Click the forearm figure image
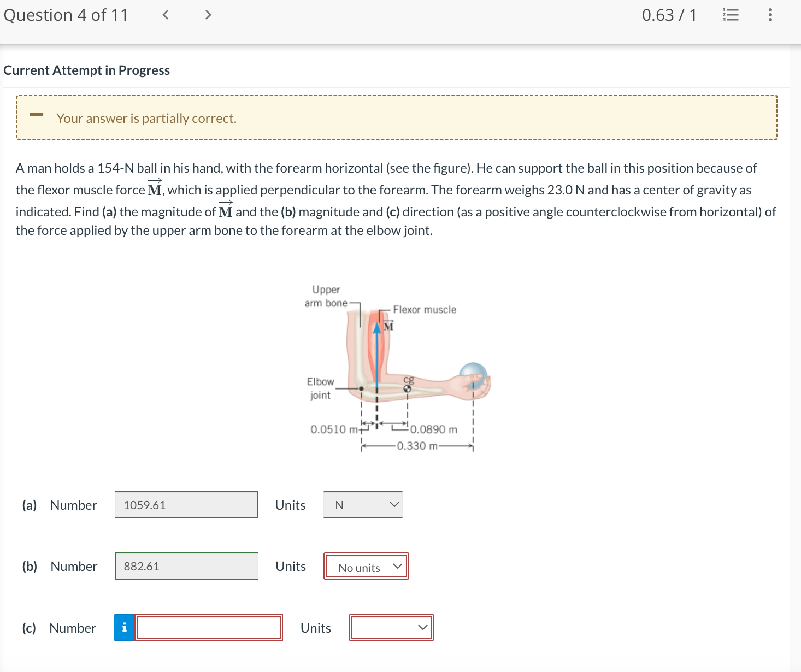801x672 pixels. pos(398,368)
